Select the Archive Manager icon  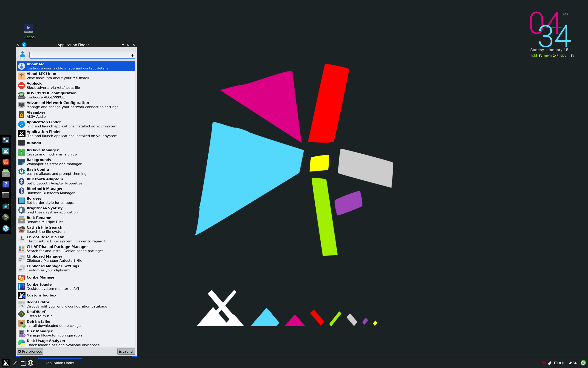tap(21, 152)
